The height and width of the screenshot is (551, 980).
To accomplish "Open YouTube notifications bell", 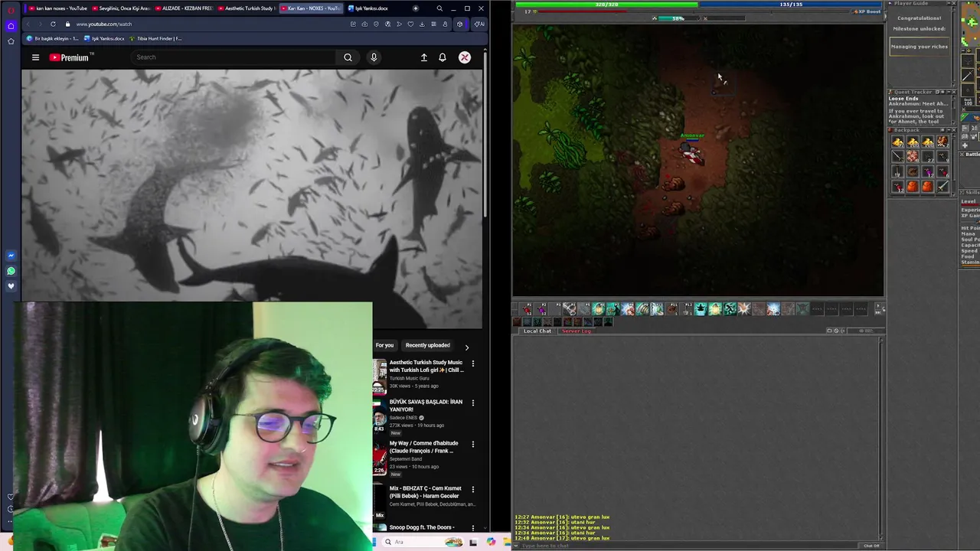I will tap(442, 57).
